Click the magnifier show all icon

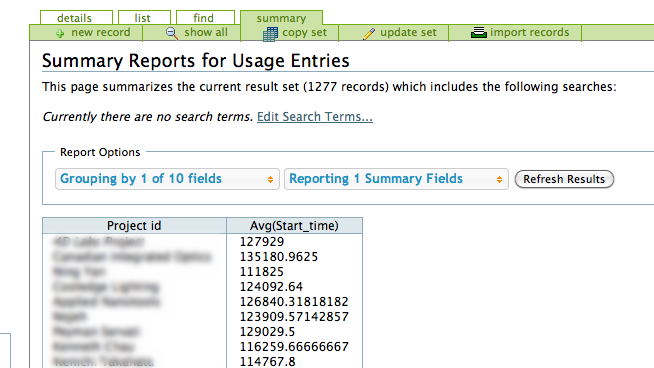pos(172,33)
